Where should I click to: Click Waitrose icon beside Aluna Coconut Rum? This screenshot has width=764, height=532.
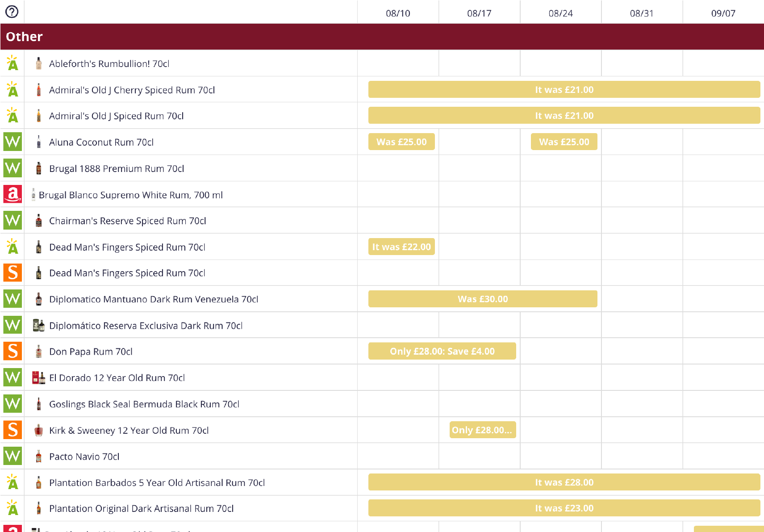[x=13, y=142]
